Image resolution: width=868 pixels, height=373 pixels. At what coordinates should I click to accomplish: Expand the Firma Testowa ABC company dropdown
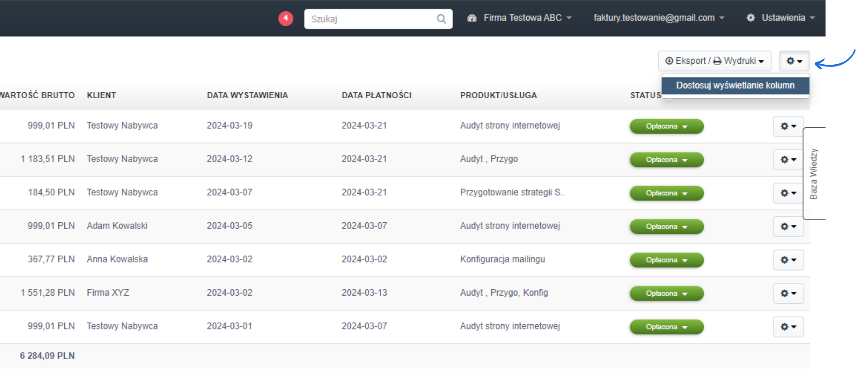point(520,18)
